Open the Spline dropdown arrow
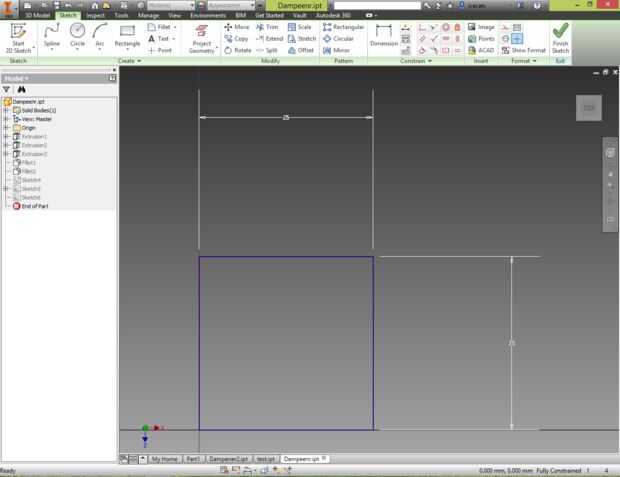Image resolution: width=620 pixels, height=477 pixels. pyautogui.click(x=52, y=50)
